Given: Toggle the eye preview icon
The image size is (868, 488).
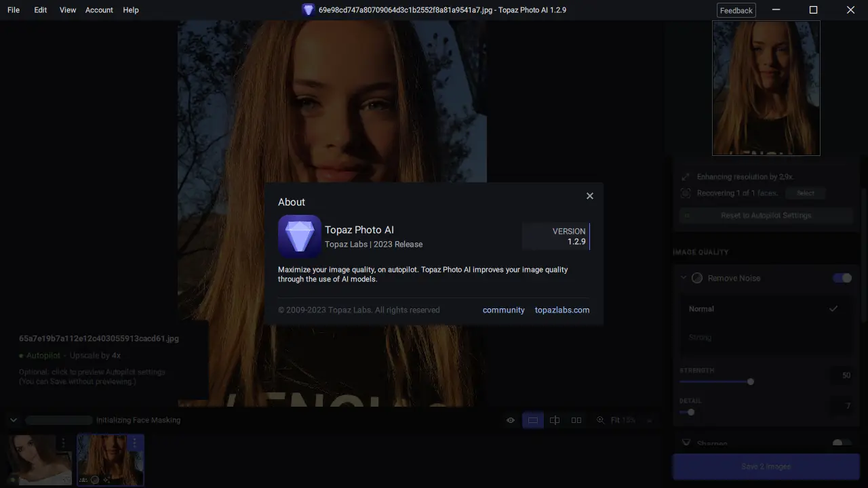Looking at the screenshot, I should (x=511, y=420).
